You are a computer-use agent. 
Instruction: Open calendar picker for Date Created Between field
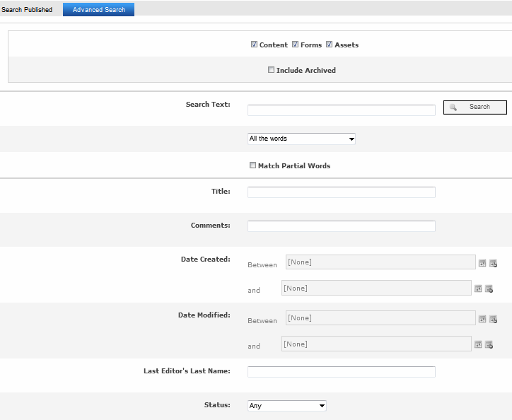pyautogui.click(x=482, y=263)
